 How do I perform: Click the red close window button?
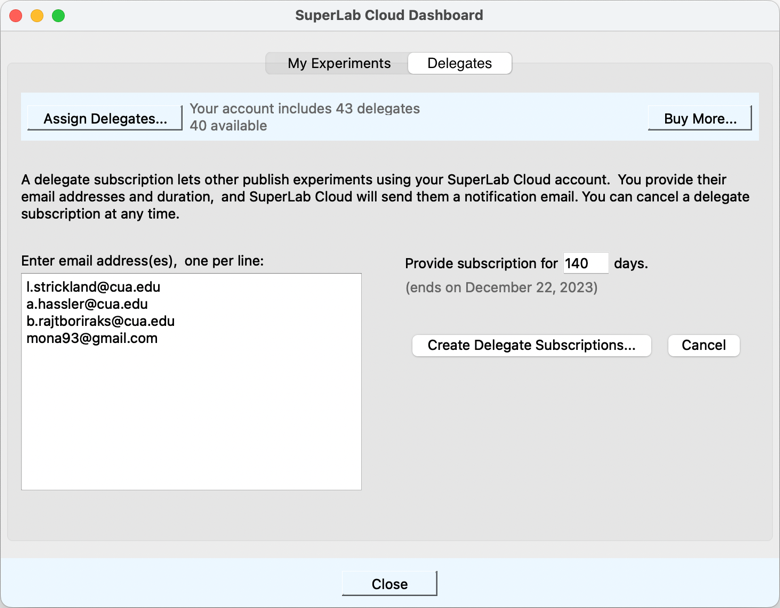(16, 16)
